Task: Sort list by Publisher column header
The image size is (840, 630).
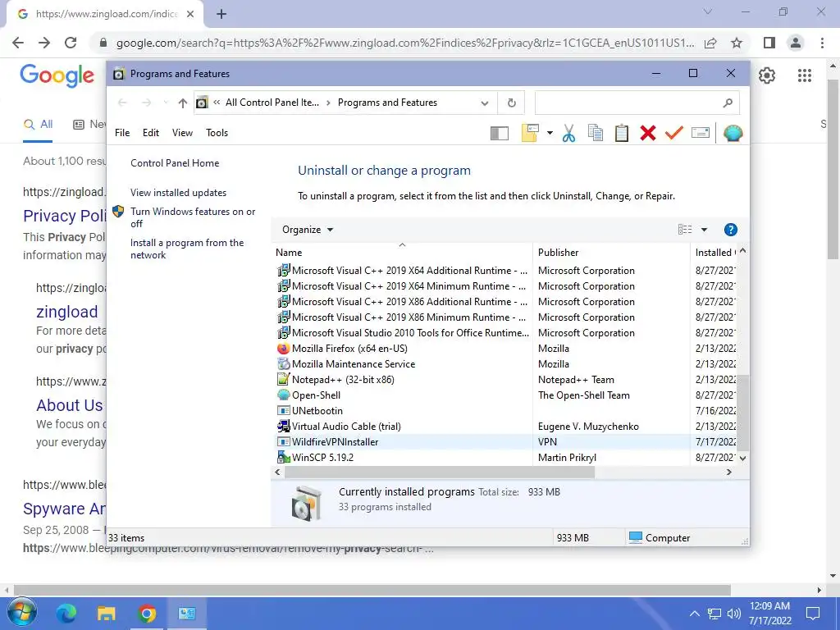Action: 611,253
